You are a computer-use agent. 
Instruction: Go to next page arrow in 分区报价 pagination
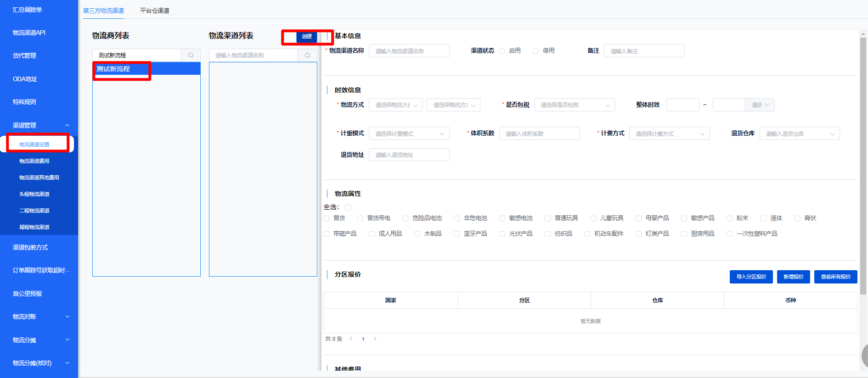tap(375, 339)
